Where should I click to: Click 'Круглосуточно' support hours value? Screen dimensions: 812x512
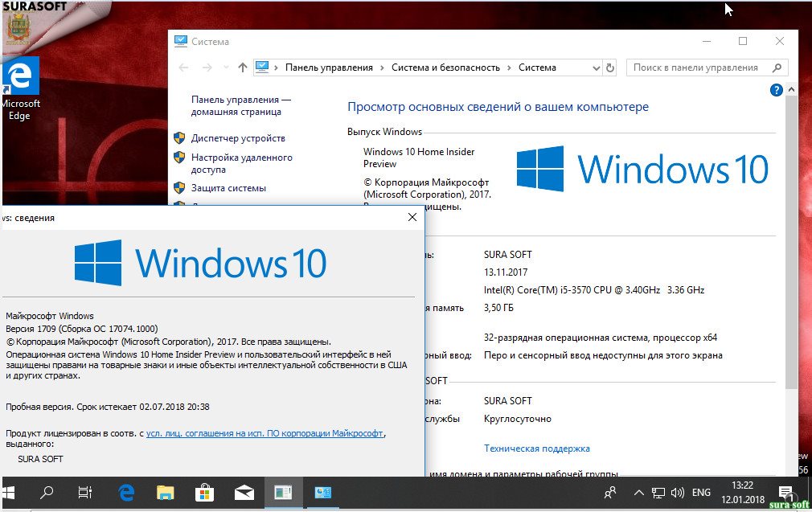point(517,419)
